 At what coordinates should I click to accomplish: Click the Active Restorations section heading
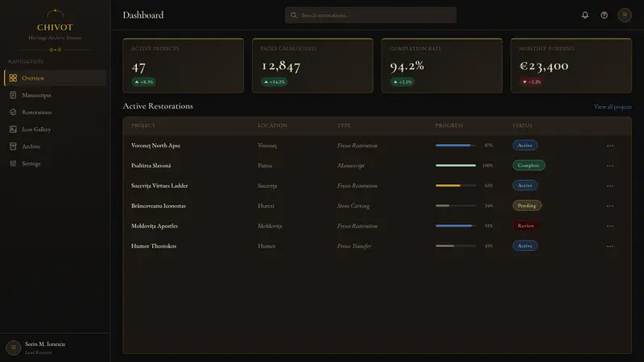158,106
